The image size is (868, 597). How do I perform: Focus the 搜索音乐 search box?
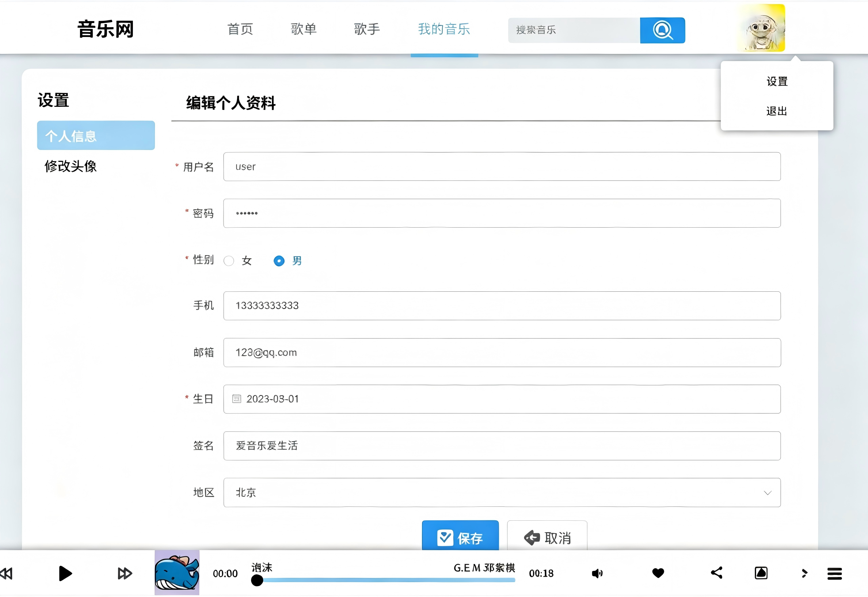pos(574,30)
